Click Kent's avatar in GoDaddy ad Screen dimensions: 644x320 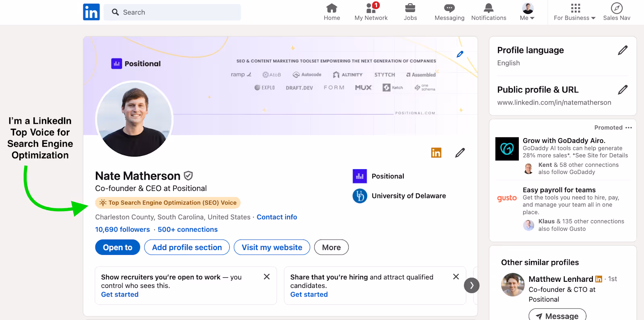(x=528, y=168)
